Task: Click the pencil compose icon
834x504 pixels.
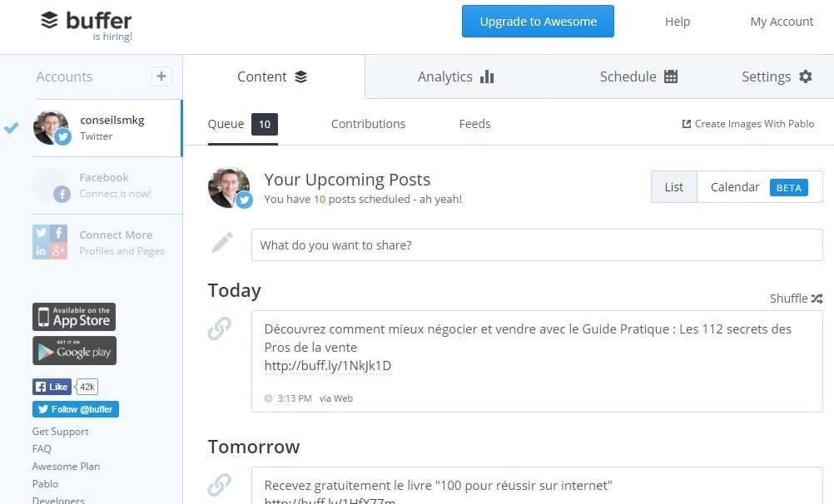Action: 222,242
